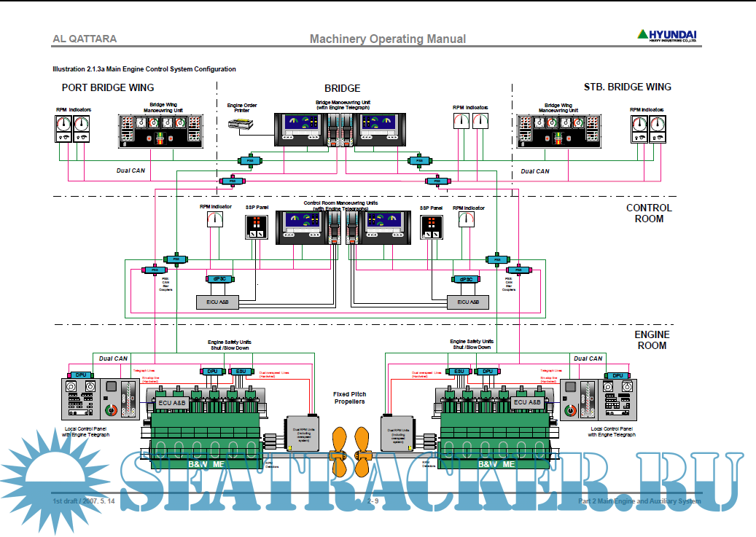Click the Illustration 2.1.3a caption text

(x=144, y=69)
